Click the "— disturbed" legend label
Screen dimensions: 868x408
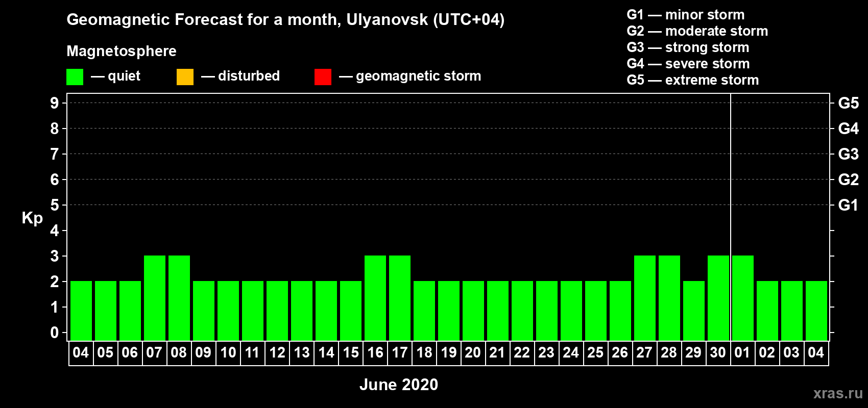240,76
